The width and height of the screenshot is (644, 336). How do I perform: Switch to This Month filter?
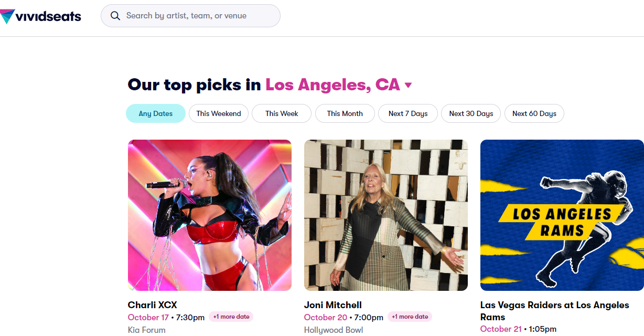click(x=345, y=113)
